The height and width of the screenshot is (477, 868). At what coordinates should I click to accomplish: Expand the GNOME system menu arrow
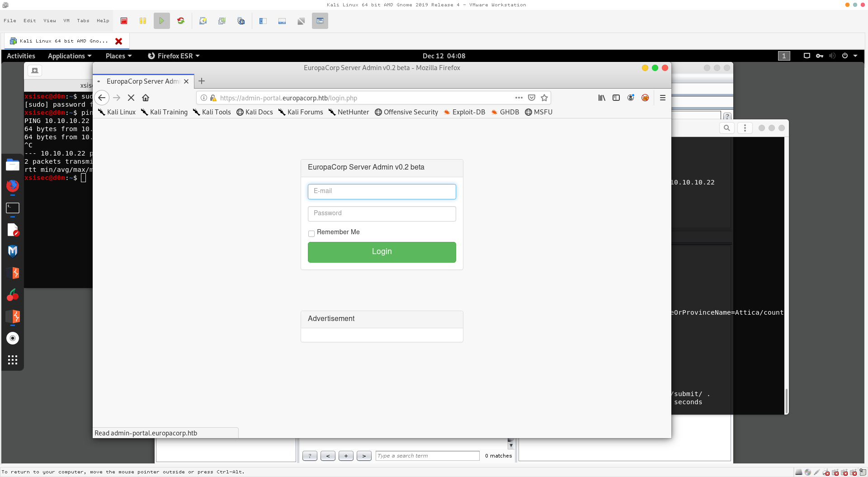pos(855,56)
